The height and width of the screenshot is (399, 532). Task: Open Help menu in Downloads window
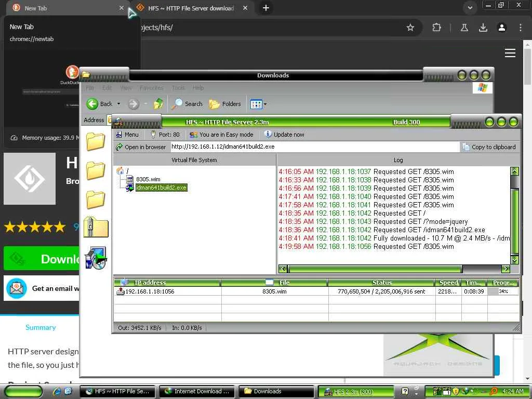(x=198, y=88)
